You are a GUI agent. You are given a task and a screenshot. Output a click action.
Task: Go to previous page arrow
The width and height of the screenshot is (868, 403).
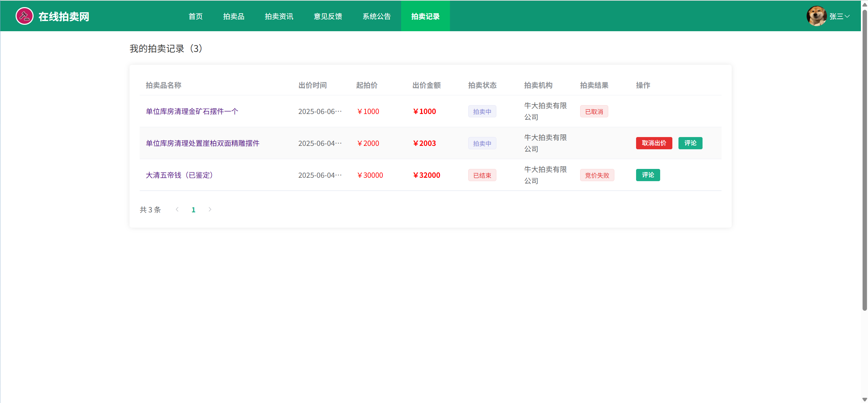[177, 209]
